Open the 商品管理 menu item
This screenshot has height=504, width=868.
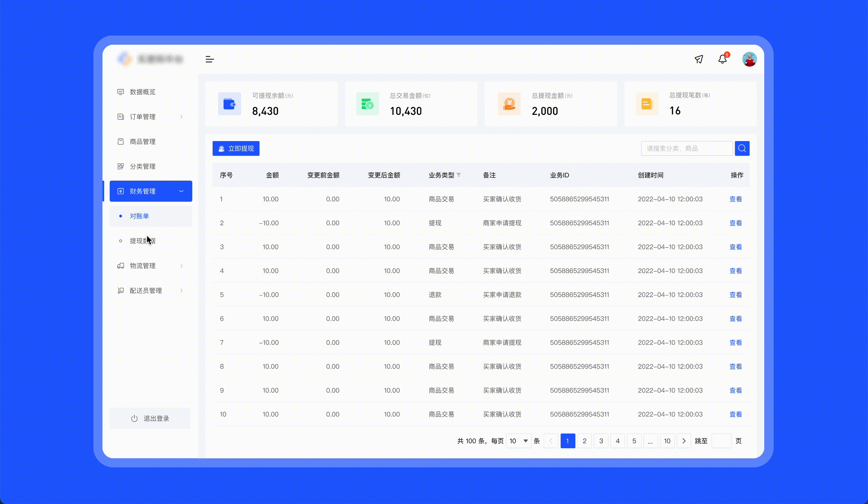coord(151,142)
